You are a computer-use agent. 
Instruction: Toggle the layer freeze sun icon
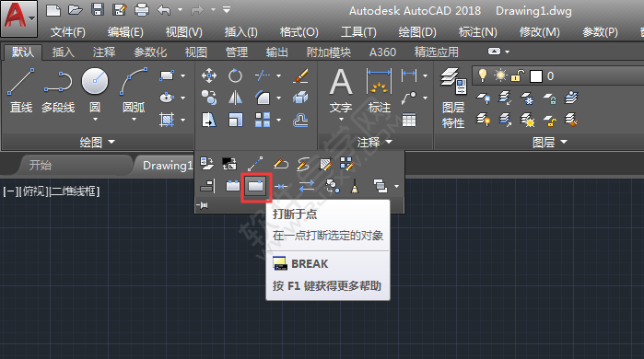(x=500, y=75)
